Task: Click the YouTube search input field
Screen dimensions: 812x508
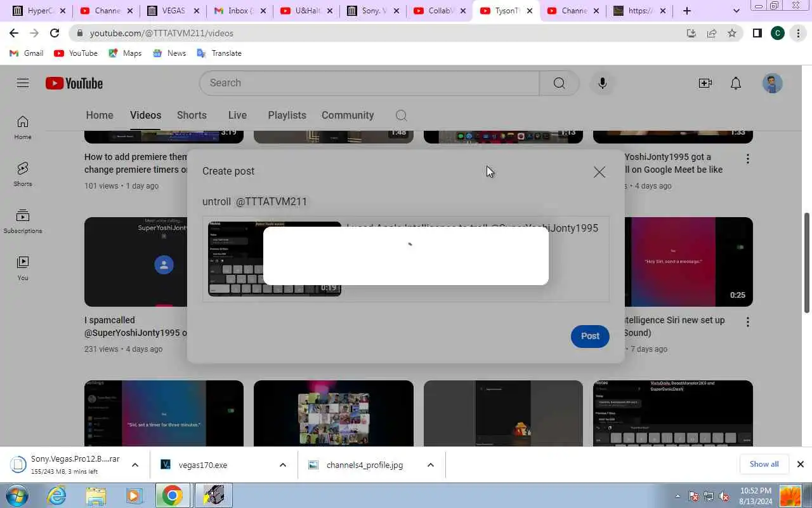Action: coord(369,83)
